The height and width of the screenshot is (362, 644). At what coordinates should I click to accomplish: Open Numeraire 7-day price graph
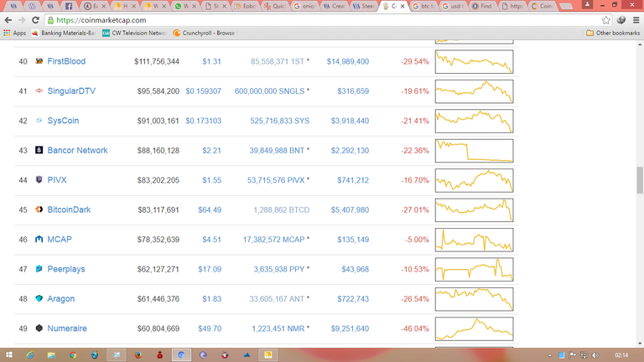pos(474,328)
